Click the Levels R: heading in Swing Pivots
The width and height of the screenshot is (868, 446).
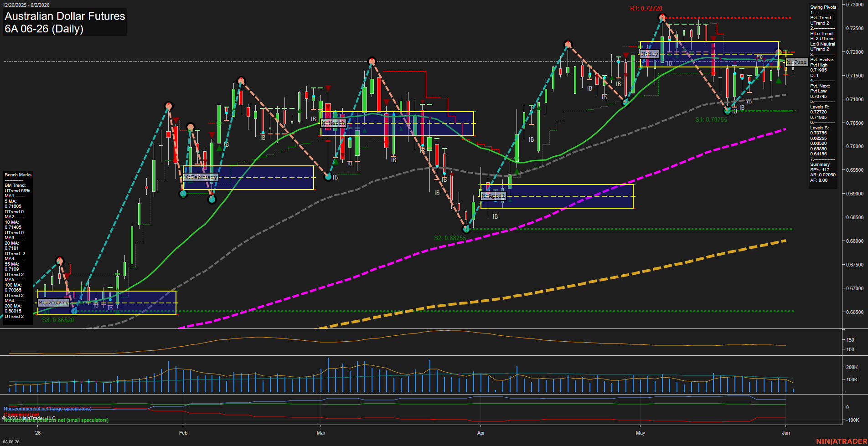[x=820, y=107]
